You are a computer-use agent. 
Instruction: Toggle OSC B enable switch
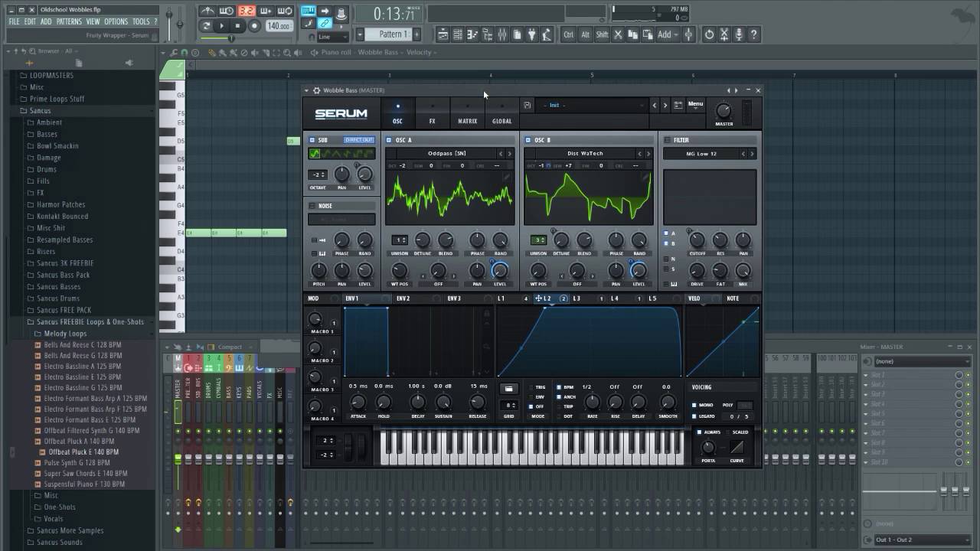528,140
